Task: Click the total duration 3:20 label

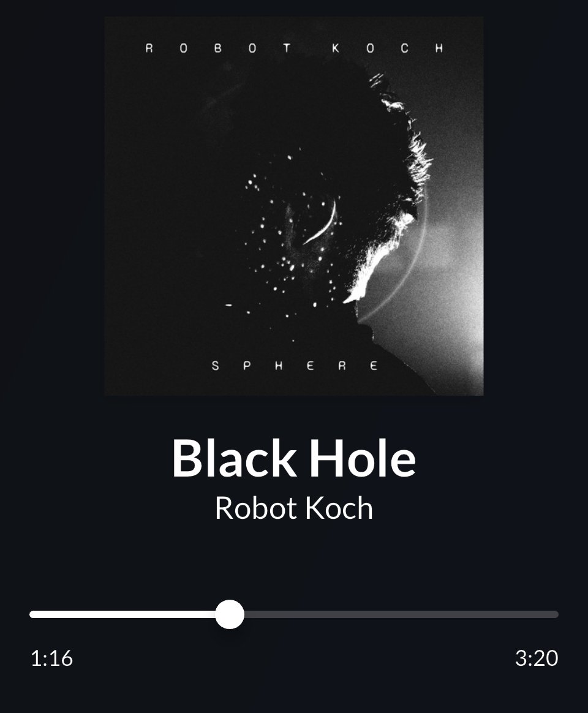Action: pos(537,658)
